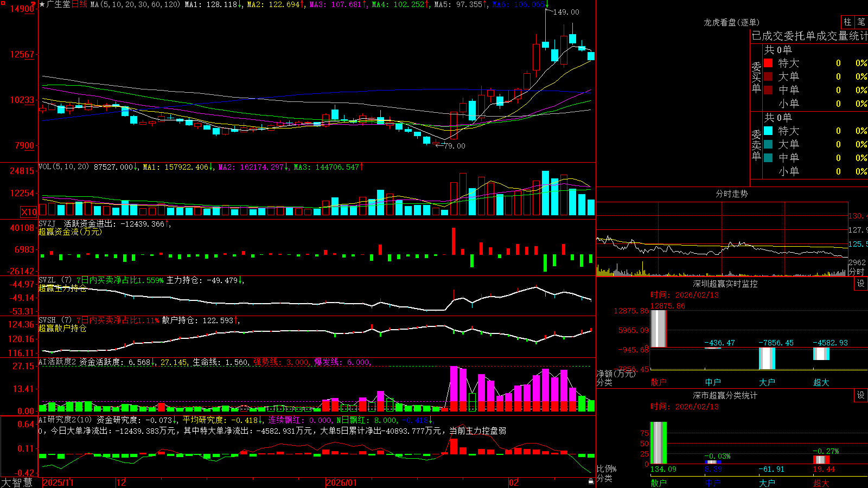Select the 日线 daily period label
Screen dimensions: 868x488
(x=79, y=4)
